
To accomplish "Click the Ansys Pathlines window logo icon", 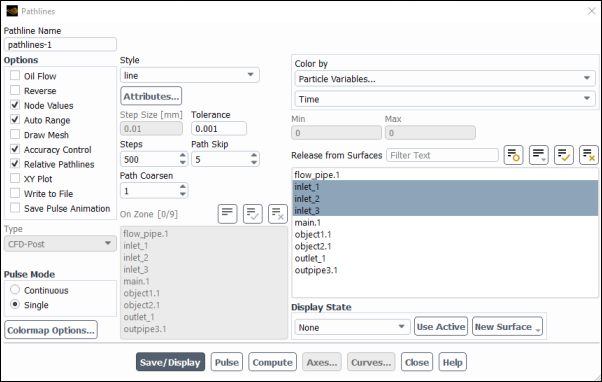I will coord(12,11).
